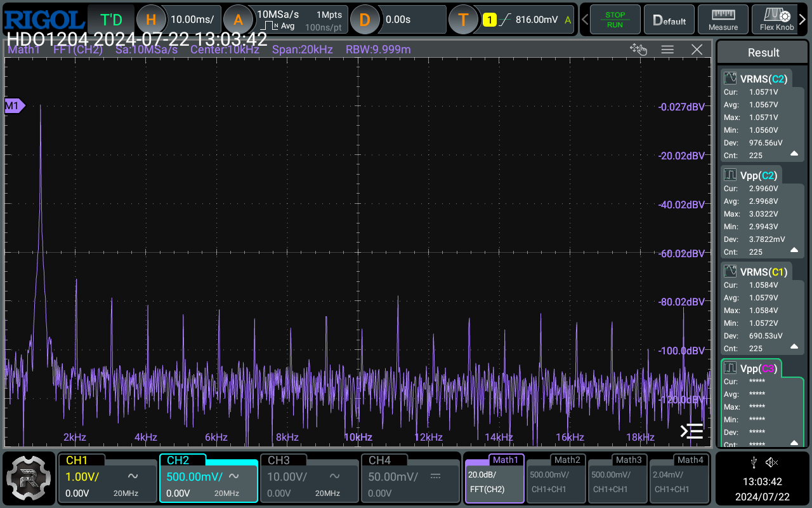Image resolution: width=812 pixels, height=508 pixels.
Task: Select the VRMS(C1) measurement header
Action: (756, 272)
